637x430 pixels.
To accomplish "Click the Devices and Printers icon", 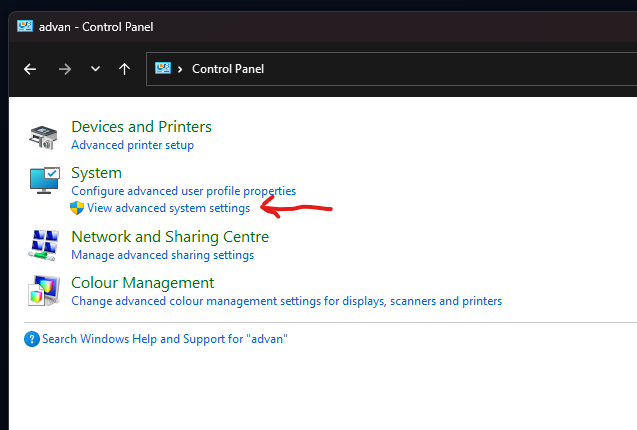I will tap(43, 137).
